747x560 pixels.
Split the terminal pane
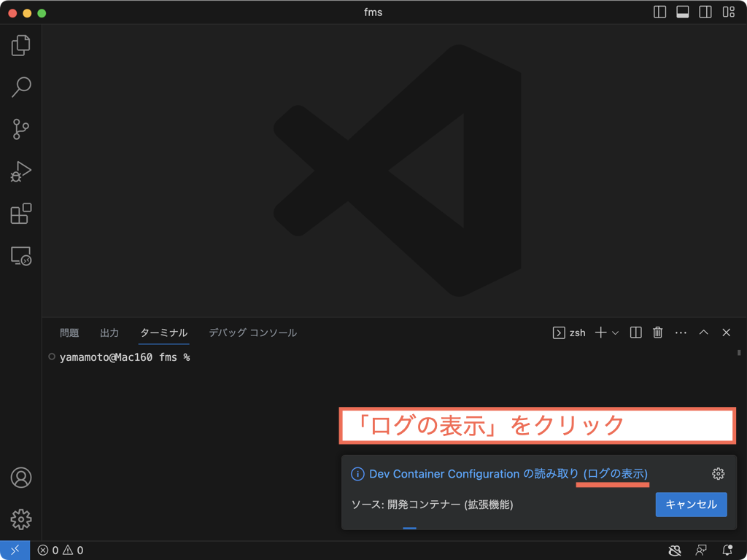[x=636, y=332]
